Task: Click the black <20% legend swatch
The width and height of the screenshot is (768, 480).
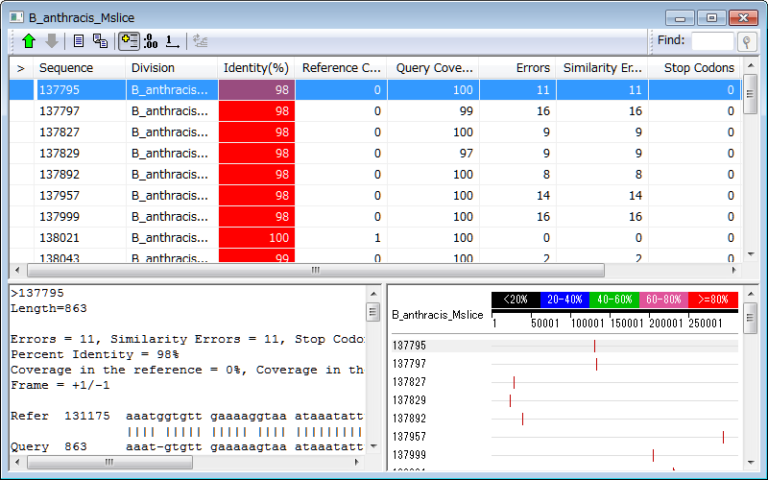Action: click(516, 300)
